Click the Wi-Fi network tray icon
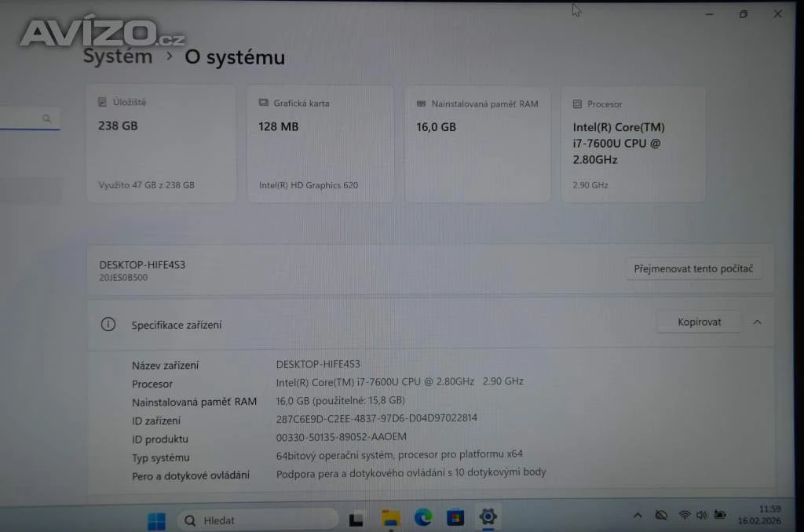This screenshot has height=532, width=804. 684,515
